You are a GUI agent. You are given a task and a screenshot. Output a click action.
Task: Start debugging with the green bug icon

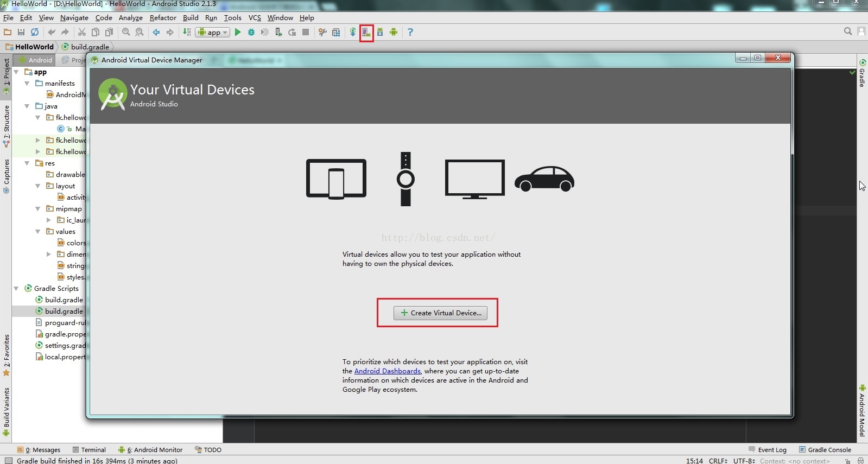pyautogui.click(x=251, y=32)
